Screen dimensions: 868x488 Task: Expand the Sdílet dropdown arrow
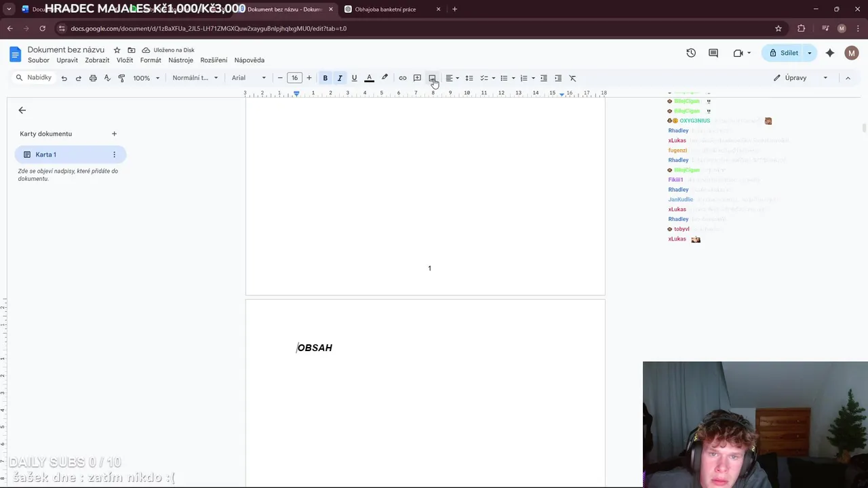[x=810, y=53]
